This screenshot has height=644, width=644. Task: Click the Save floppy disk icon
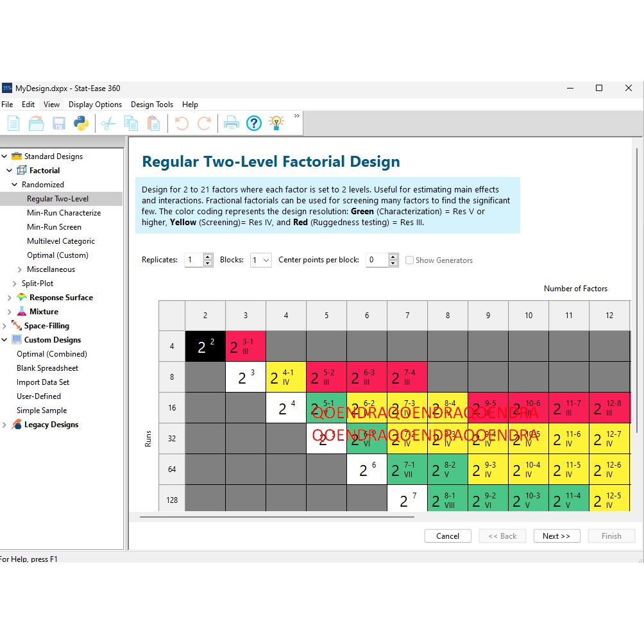58,123
